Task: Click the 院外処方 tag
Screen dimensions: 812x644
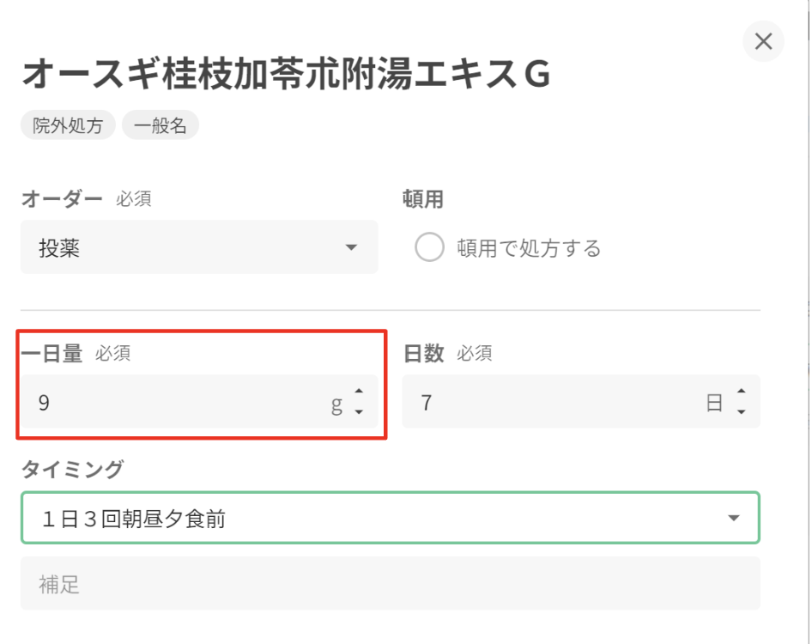Action: pos(68,125)
